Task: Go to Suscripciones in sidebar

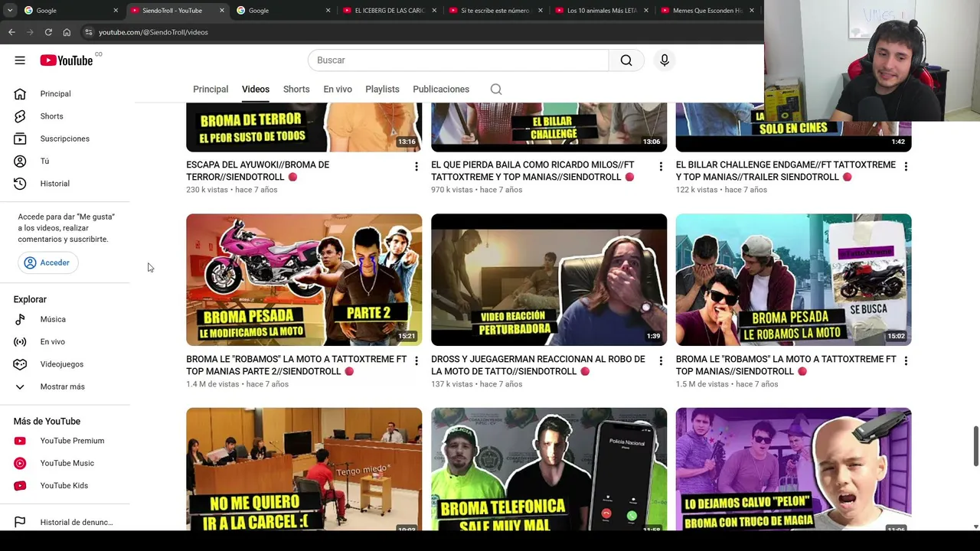Action: [65, 139]
